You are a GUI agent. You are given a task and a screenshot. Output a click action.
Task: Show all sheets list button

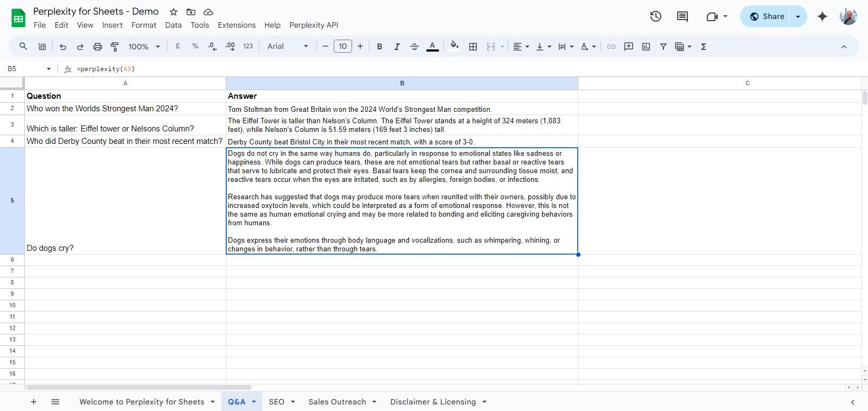(55, 402)
